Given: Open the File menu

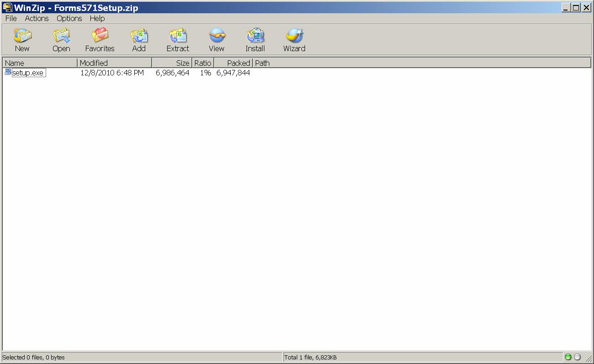Looking at the screenshot, I should point(11,18).
